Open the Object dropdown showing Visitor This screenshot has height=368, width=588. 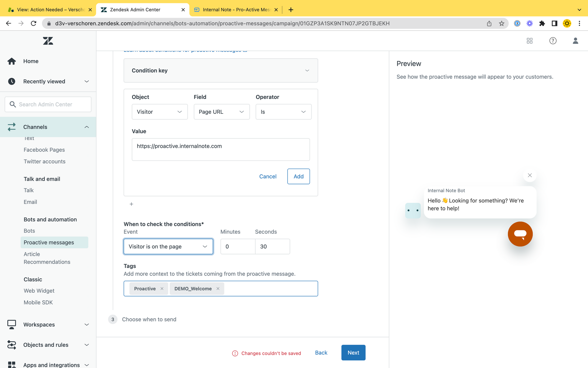[x=160, y=112]
